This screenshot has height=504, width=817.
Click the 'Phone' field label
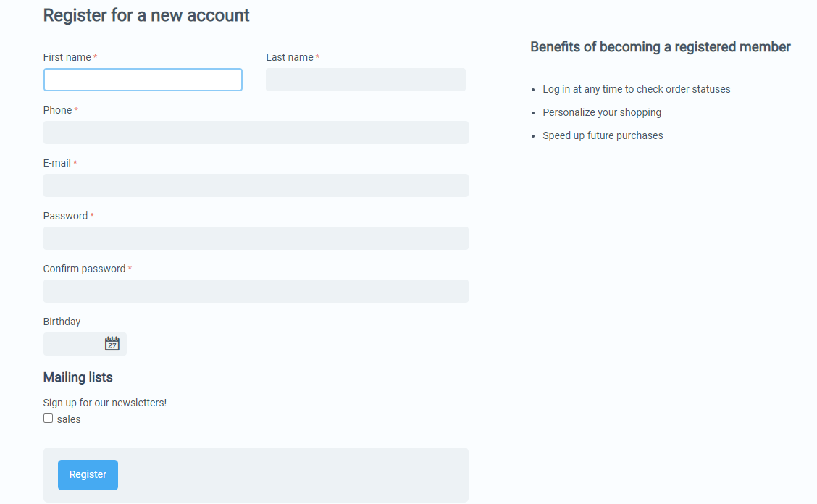click(57, 111)
